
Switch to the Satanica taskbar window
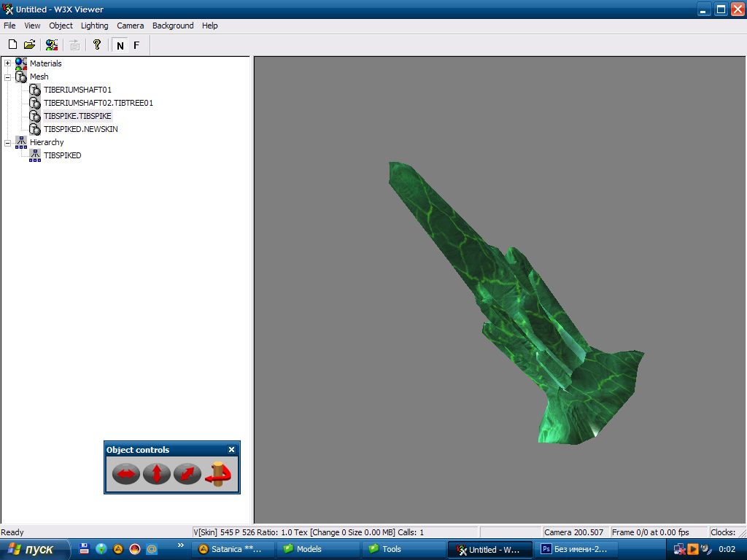click(x=233, y=550)
